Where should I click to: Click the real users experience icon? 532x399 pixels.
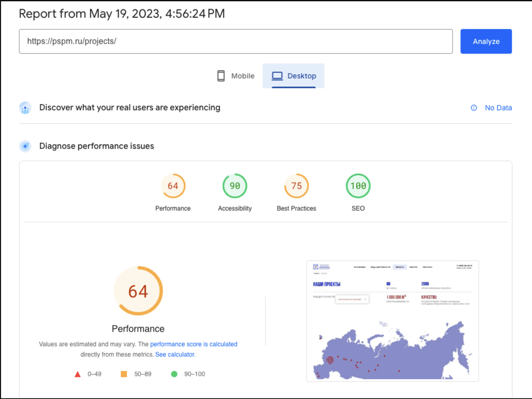(x=25, y=108)
